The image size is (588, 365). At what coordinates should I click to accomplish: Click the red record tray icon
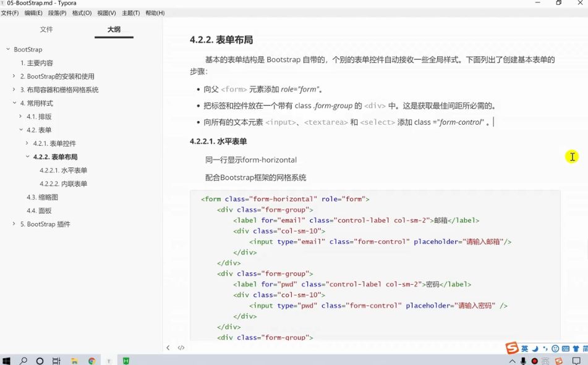pyautogui.click(x=535, y=361)
